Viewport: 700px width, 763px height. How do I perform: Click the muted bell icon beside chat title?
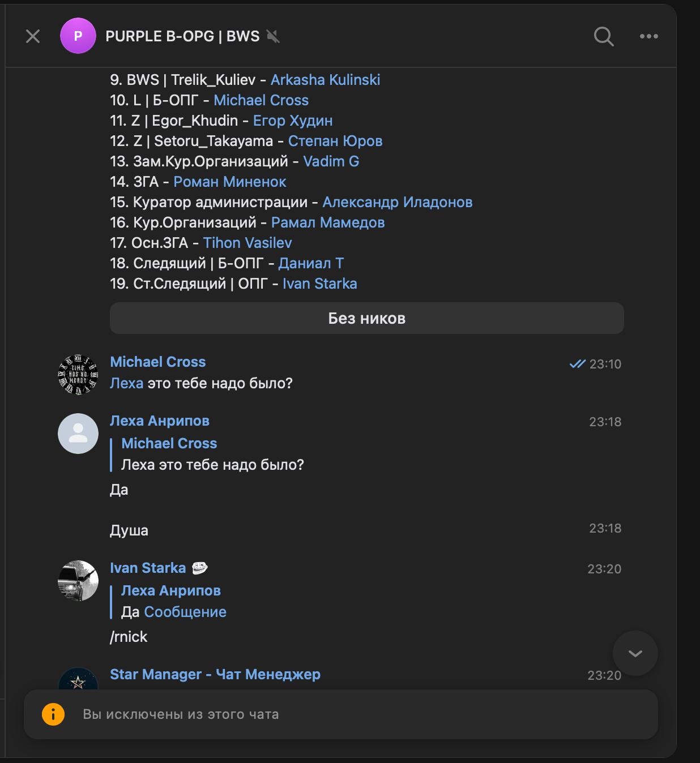(274, 37)
